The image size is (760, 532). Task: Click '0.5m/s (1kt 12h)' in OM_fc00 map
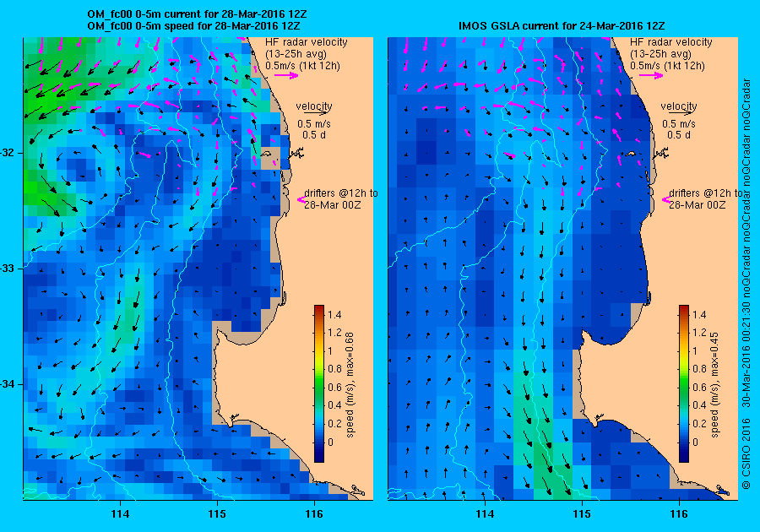(302, 65)
